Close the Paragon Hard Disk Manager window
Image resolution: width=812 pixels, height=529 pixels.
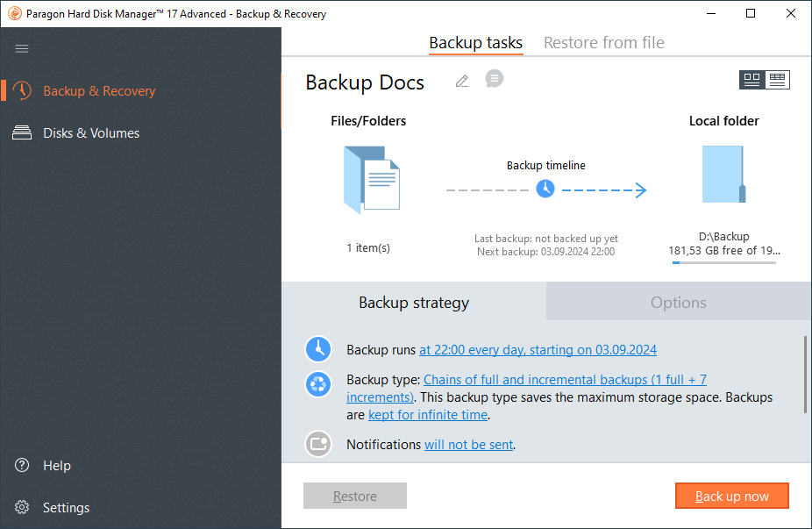pyautogui.click(x=790, y=13)
